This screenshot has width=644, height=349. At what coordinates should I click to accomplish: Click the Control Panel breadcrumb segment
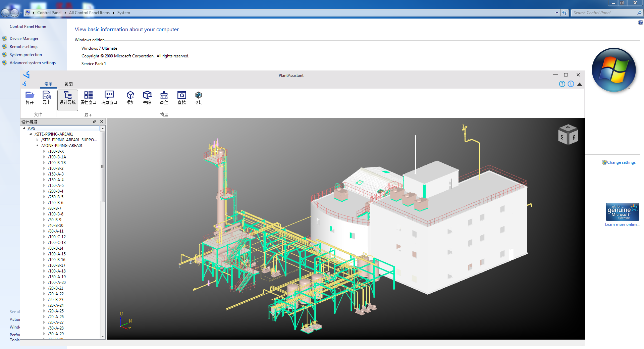tap(49, 13)
